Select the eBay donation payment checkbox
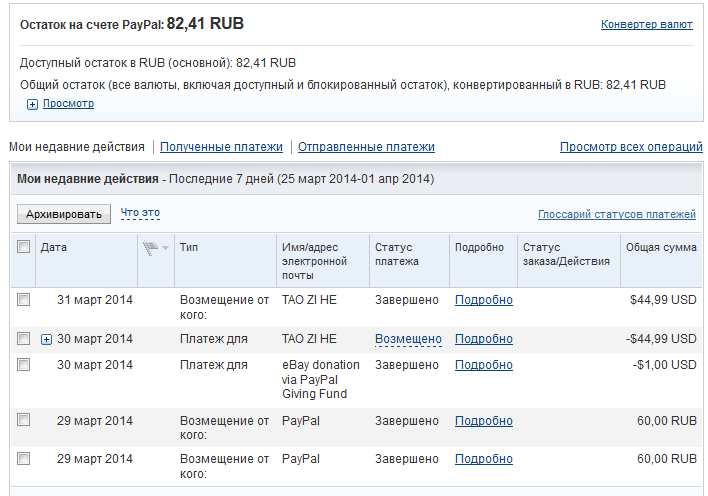The width and height of the screenshot is (708, 496). pos(24,365)
